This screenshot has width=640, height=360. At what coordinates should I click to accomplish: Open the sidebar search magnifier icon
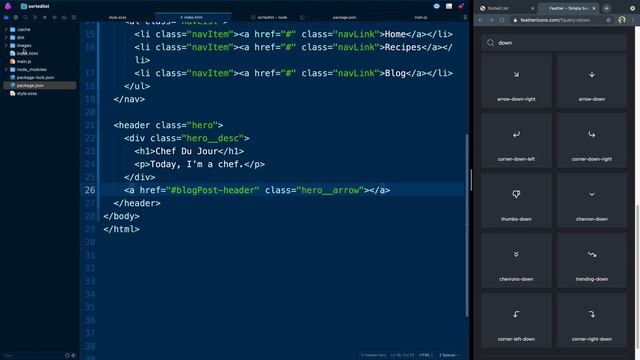coord(25,18)
